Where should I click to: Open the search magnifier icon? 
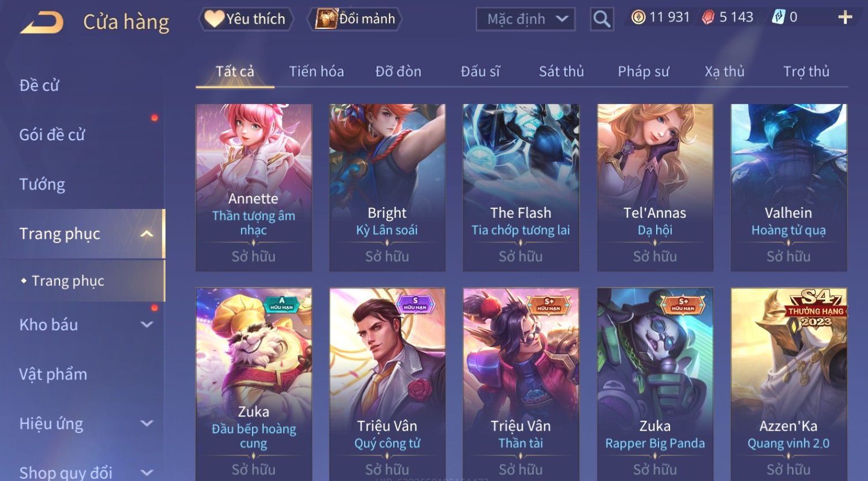pyautogui.click(x=601, y=19)
